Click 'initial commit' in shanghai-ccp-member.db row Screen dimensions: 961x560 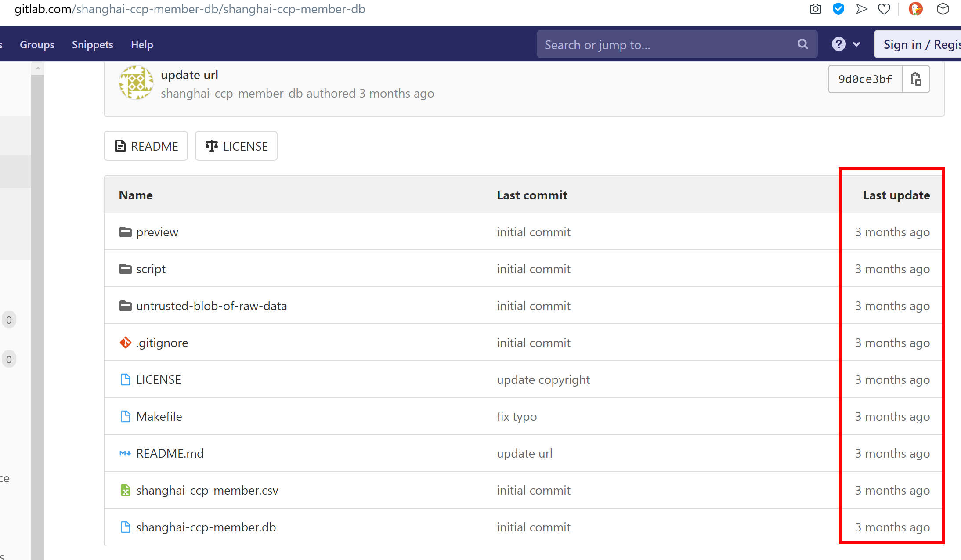[534, 527]
